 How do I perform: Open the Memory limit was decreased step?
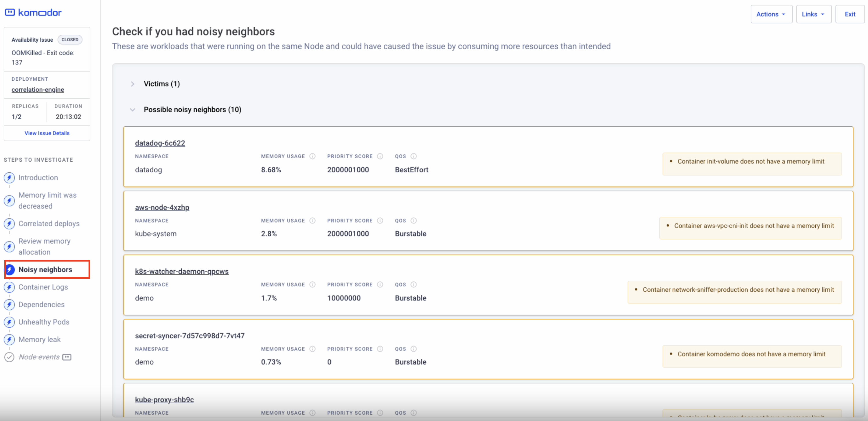point(47,201)
